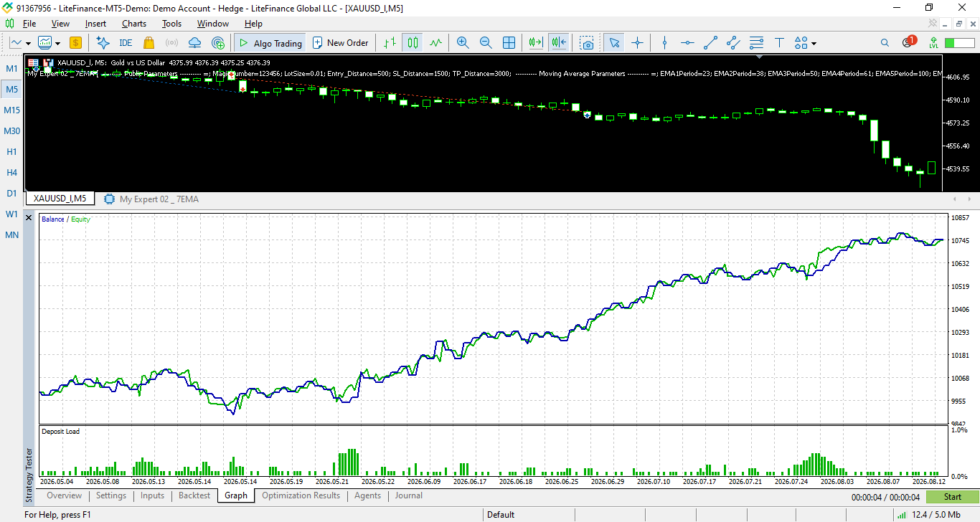Click the circular signal-plus icon

coord(218,43)
